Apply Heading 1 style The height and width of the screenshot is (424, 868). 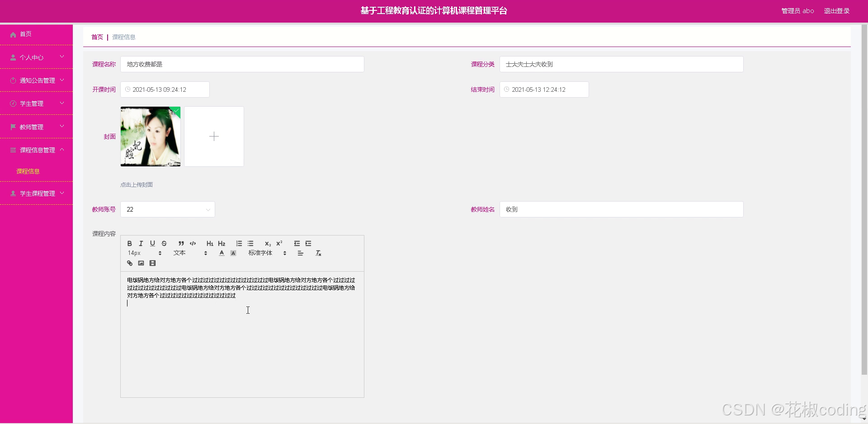point(210,243)
